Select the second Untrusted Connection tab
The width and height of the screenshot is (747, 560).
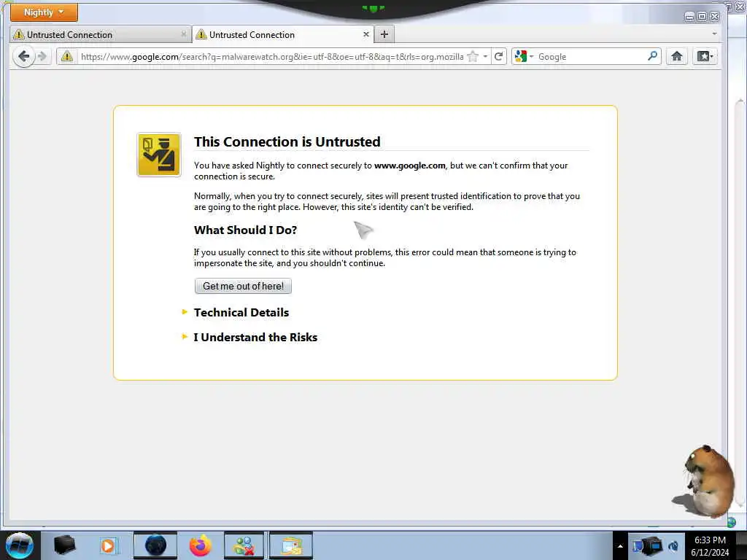click(282, 35)
